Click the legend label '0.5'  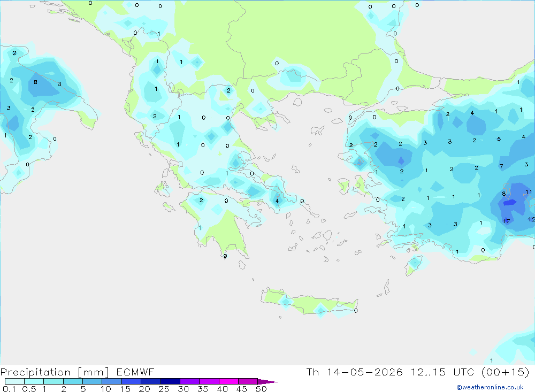(29, 389)
